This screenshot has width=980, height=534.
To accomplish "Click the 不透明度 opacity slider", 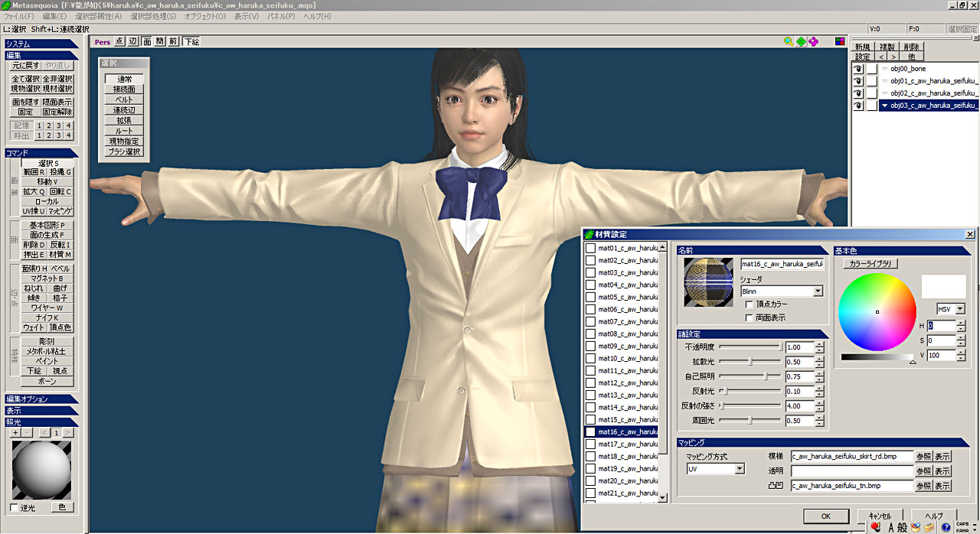I will point(750,347).
